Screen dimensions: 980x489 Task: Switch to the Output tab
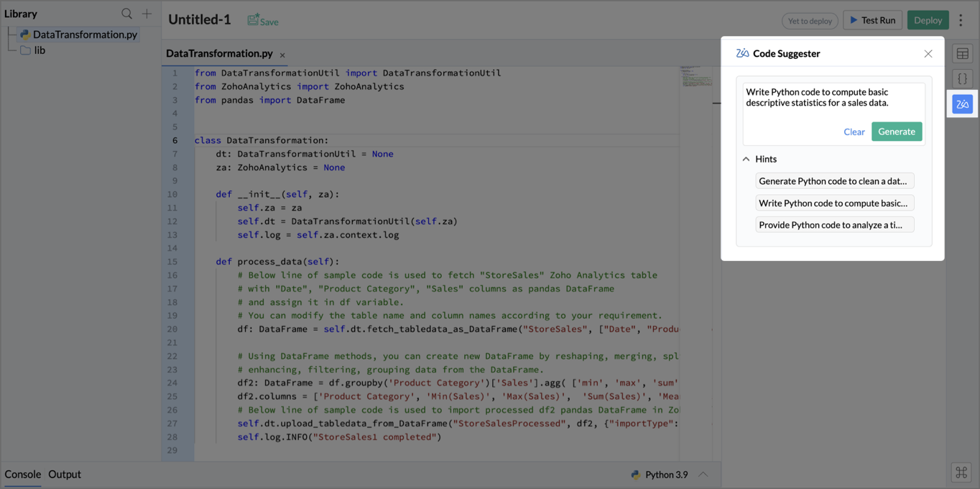pyautogui.click(x=65, y=474)
